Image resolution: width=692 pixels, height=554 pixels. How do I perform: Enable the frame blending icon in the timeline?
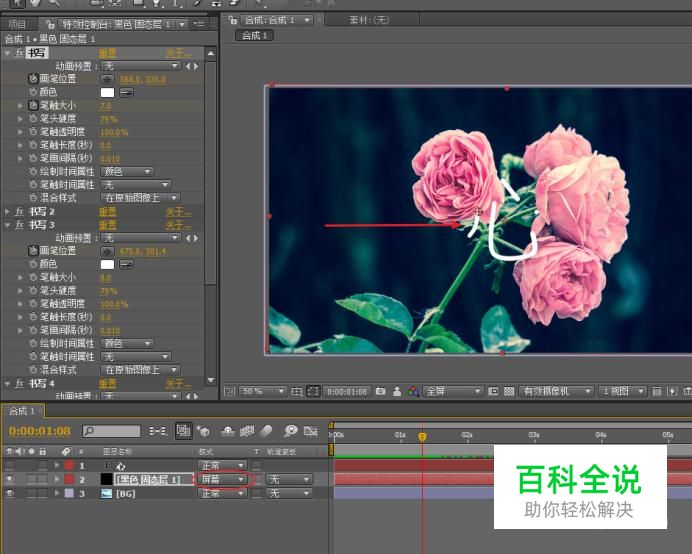tap(247, 431)
